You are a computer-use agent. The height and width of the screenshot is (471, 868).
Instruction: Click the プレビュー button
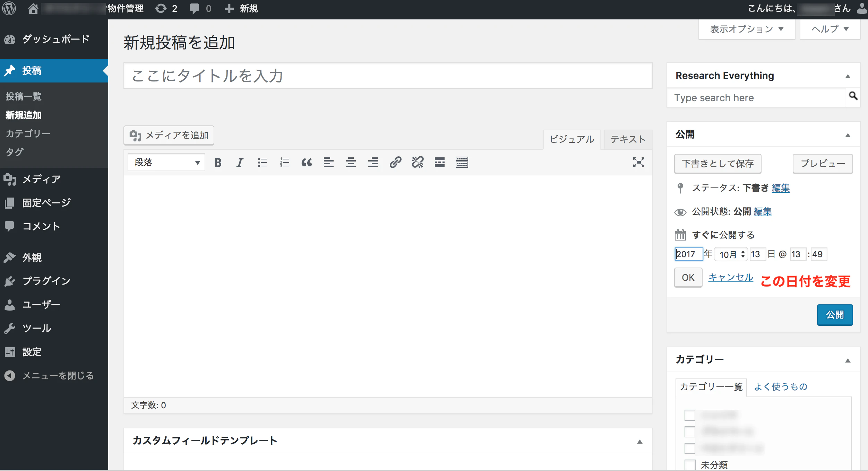[823, 164]
